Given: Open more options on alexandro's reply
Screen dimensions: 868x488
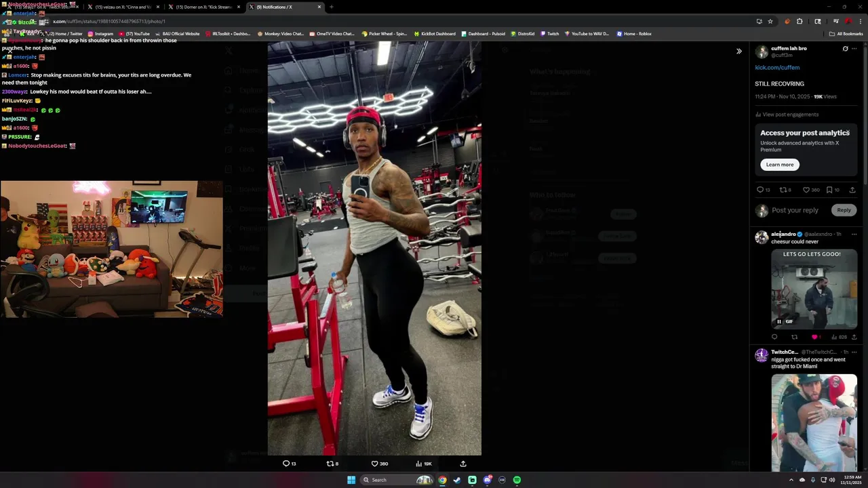Looking at the screenshot, I should tap(854, 234).
